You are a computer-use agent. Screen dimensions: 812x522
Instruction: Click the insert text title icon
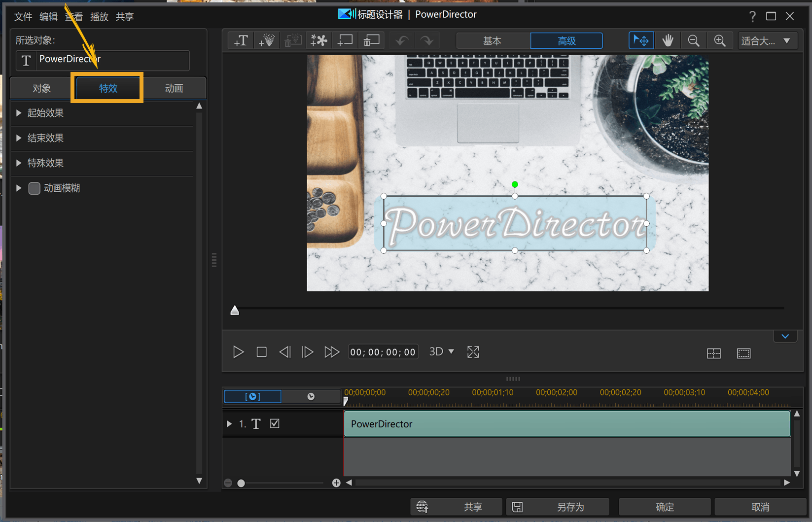point(241,40)
